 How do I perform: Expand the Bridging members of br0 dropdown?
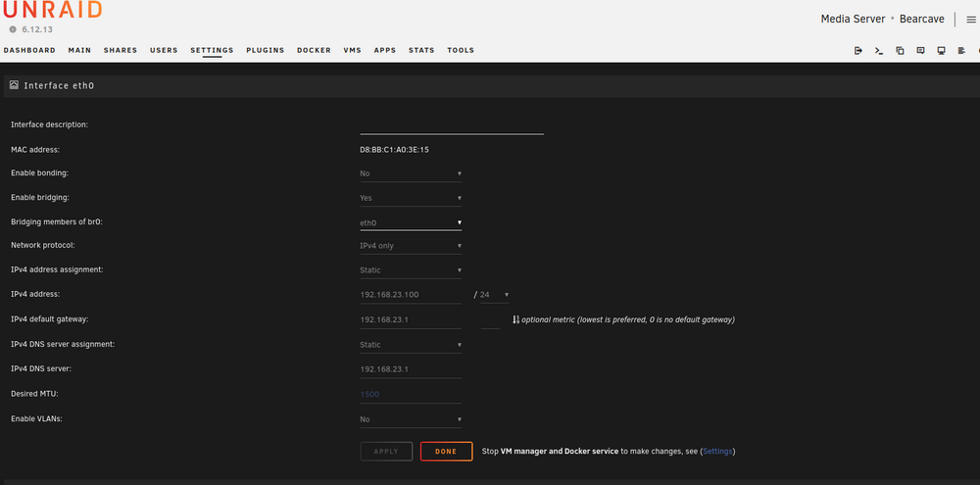click(x=411, y=222)
